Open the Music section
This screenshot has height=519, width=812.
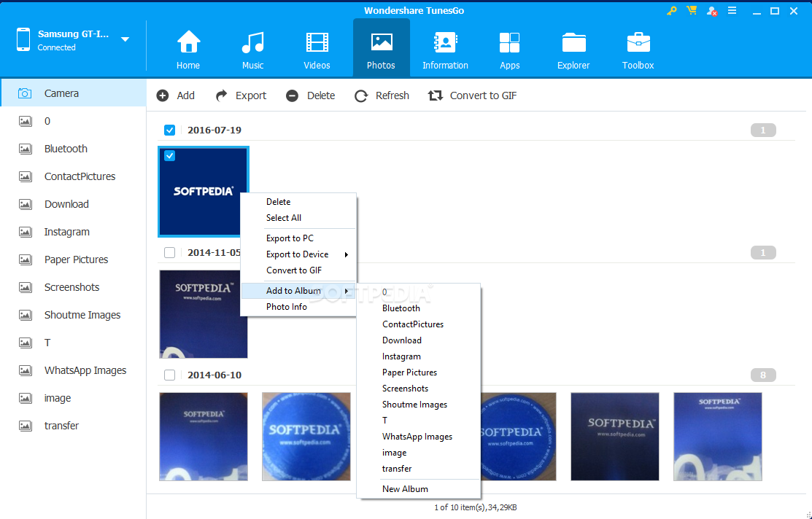click(252, 49)
